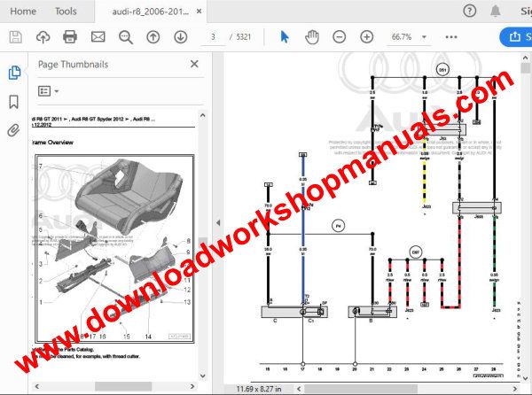Choose the Hand pan tool

(311, 37)
